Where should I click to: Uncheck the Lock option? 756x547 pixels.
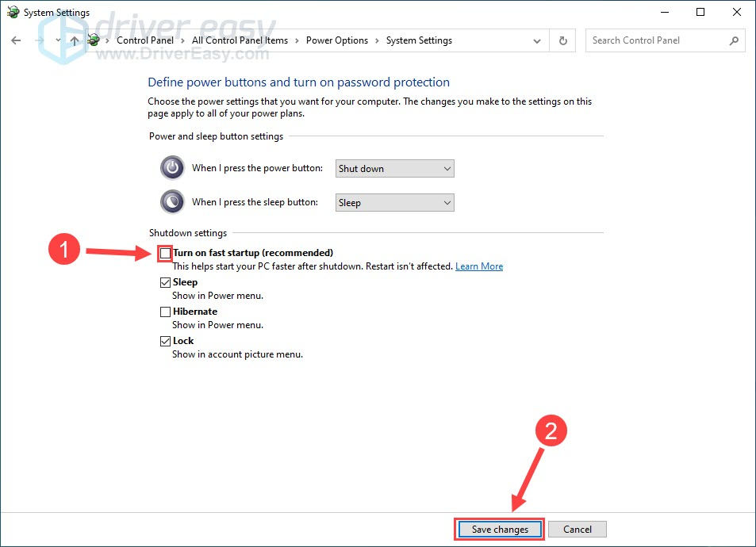coord(165,340)
